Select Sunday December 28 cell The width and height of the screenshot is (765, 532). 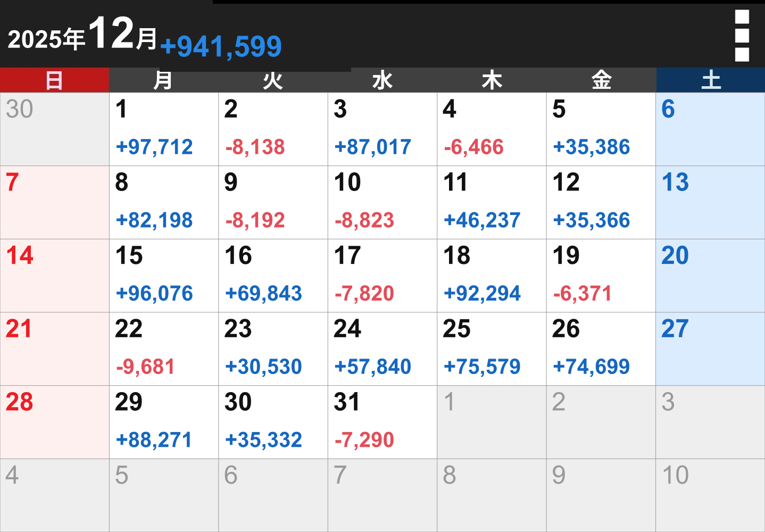[55, 422]
